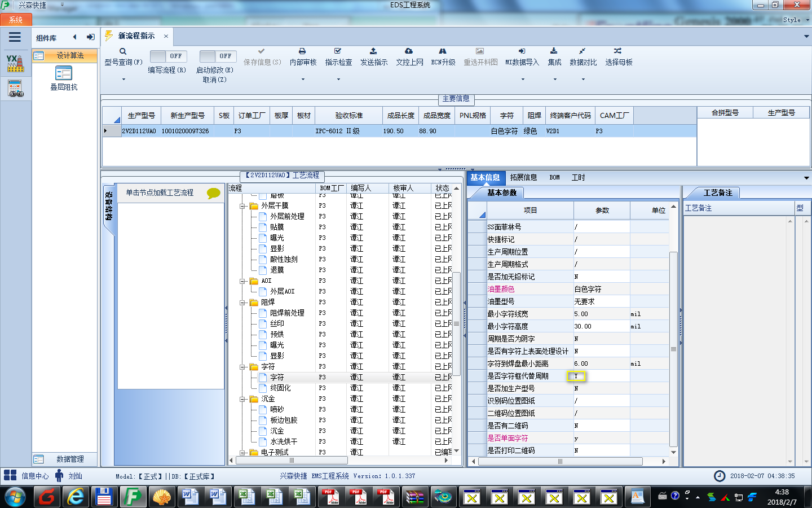Open the 设计算法 panel section

point(64,55)
